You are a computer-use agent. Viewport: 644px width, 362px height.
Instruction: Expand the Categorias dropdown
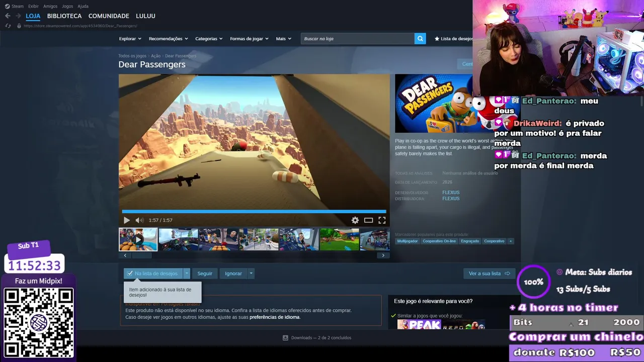click(209, 39)
